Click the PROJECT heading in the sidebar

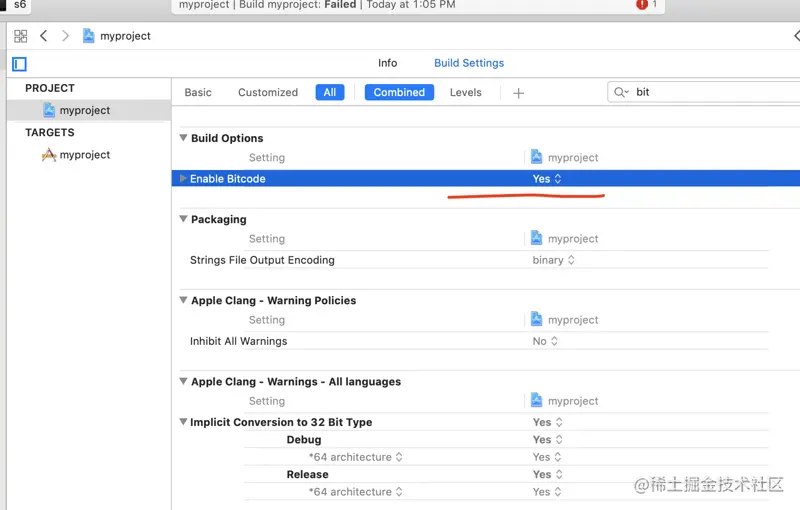pyautogui.click(x=50, y=88)
